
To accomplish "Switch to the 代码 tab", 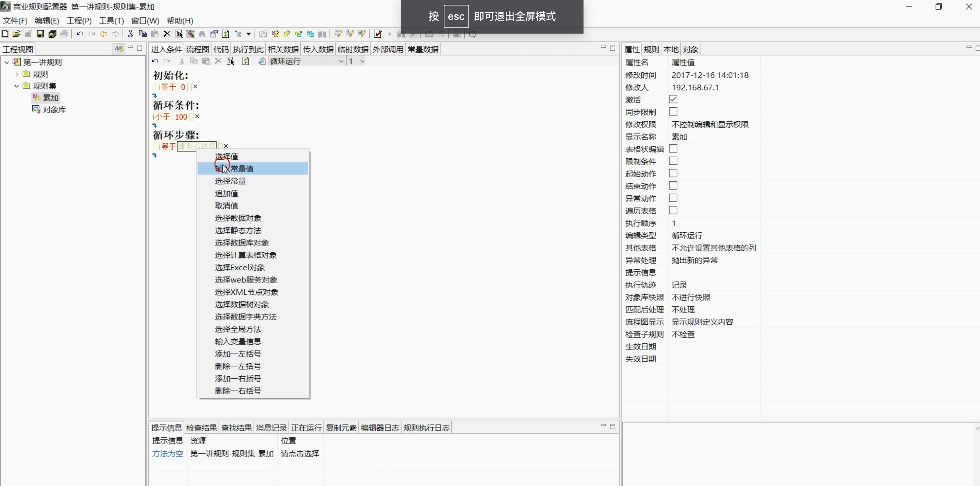I will point(221,49).
